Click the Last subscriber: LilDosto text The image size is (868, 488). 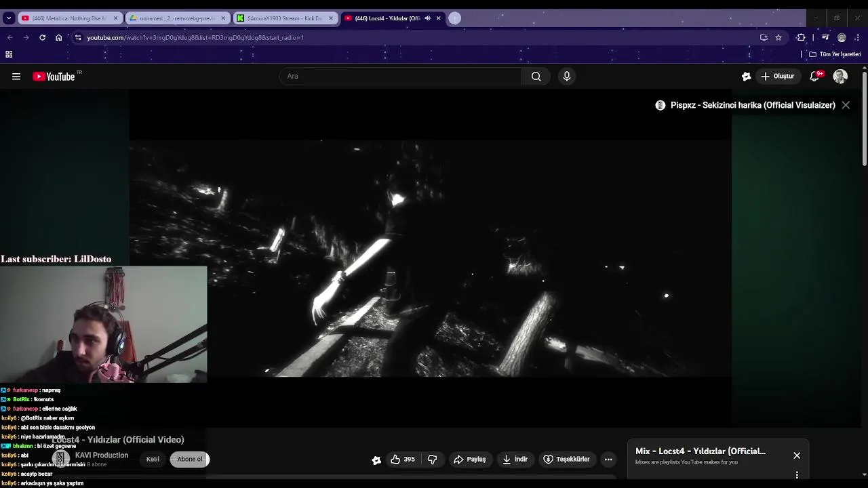click(56, 259)
